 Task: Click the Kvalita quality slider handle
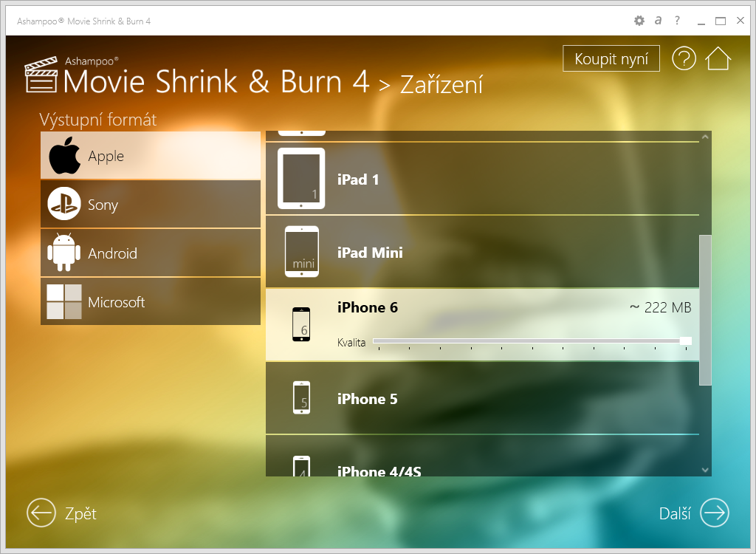click(x=686, y=341)
